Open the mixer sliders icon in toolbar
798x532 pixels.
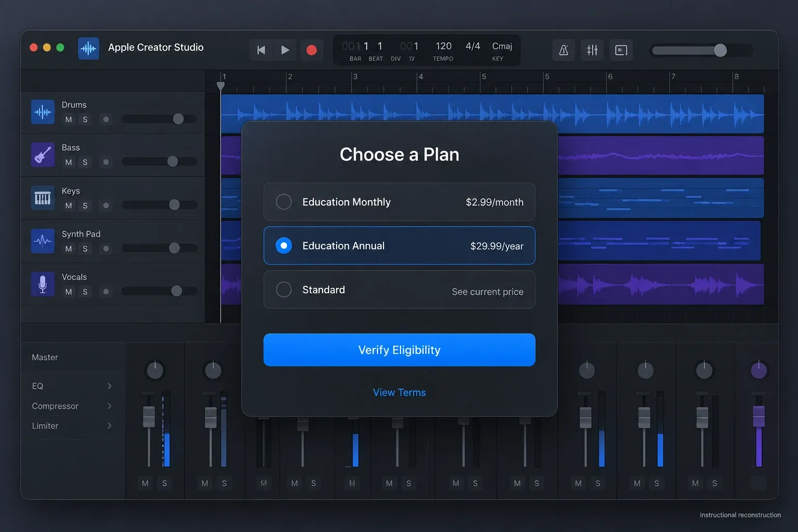click(x=592, y=50)
